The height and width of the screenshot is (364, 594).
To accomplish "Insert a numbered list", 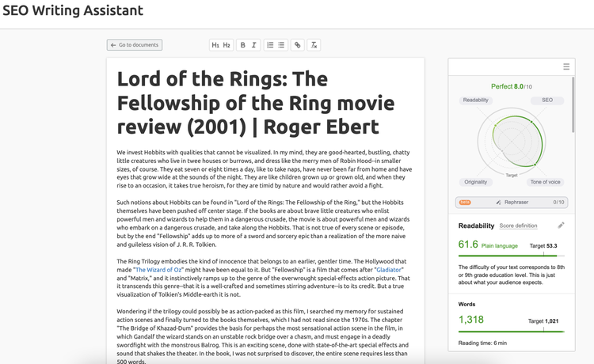I will [270, 45].
